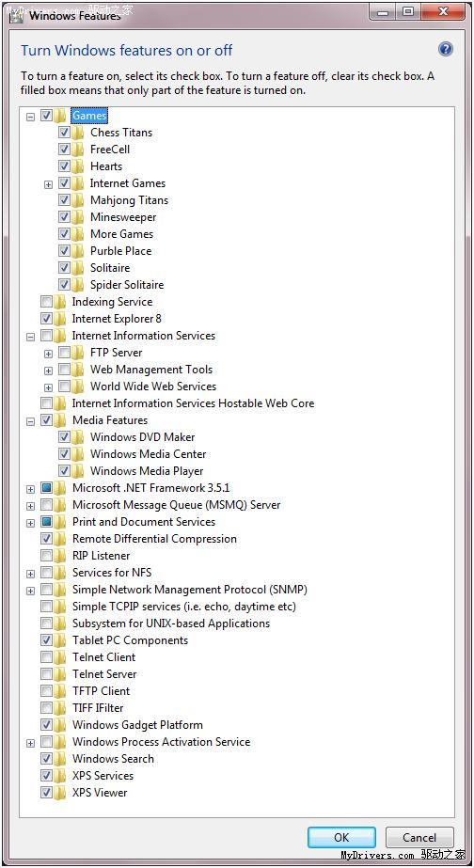The image size is (474, 868).
Task: Disable the Mahjong Titans checkbox
Action: [x=64, y=200]
